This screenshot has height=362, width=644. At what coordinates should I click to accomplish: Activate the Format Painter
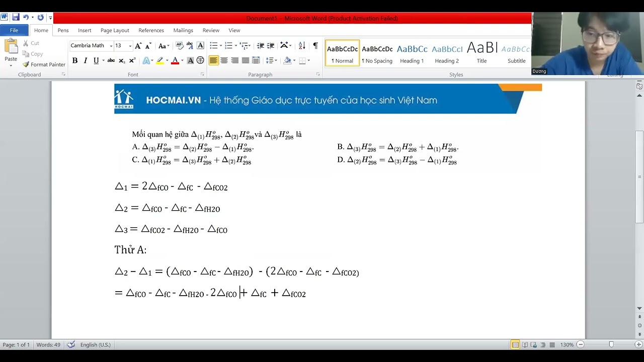pyautogui.click(x=44, y=64)
